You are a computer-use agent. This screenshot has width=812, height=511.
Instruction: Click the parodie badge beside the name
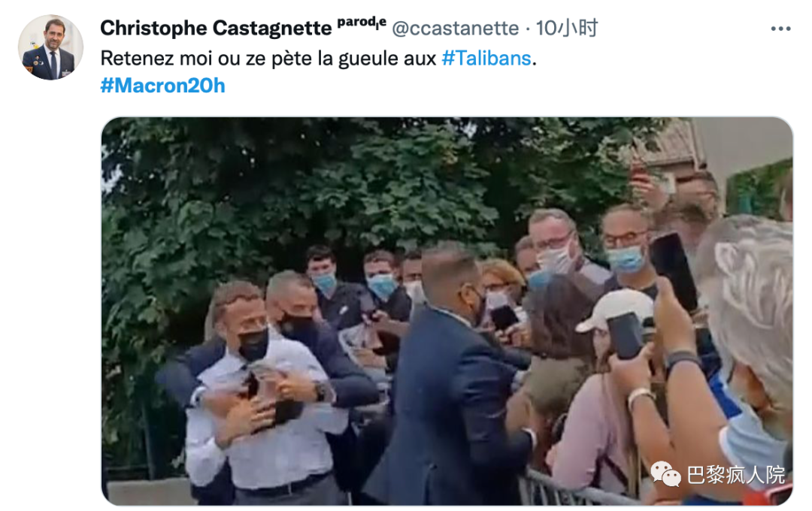[362, 23]
